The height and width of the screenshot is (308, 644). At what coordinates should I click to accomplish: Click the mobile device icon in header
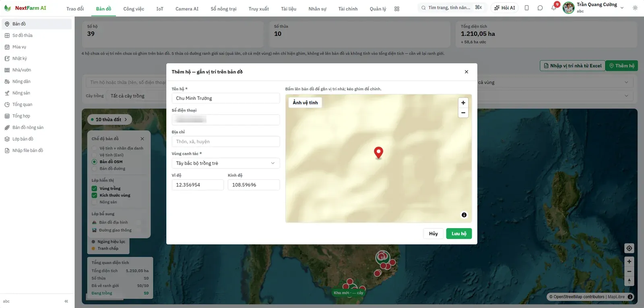[x=527, y=8]
